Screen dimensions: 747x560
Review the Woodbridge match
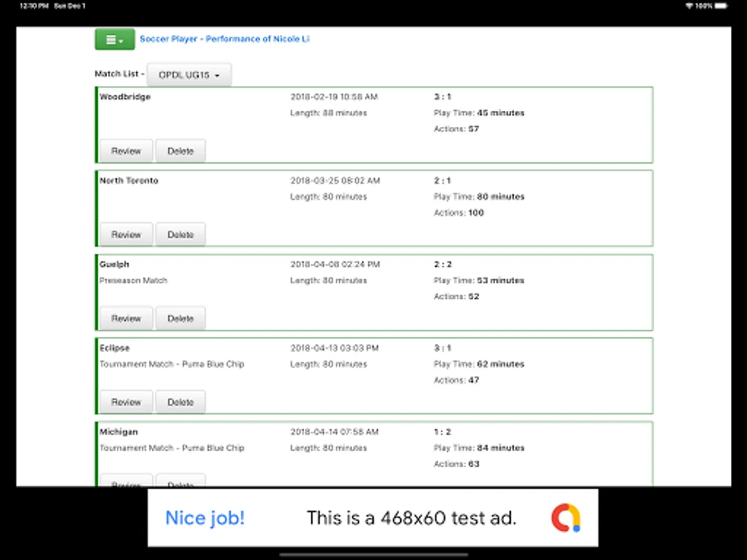click(x=126, y=150)
